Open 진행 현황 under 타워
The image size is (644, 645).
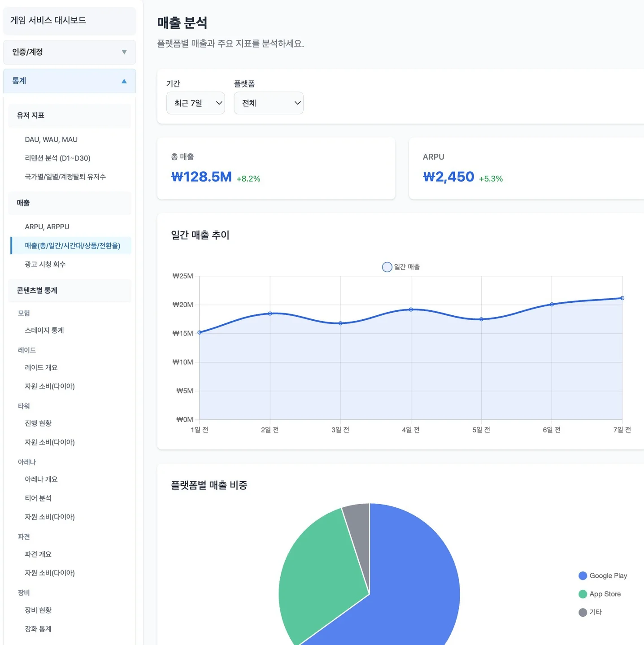tap(38, 423)
